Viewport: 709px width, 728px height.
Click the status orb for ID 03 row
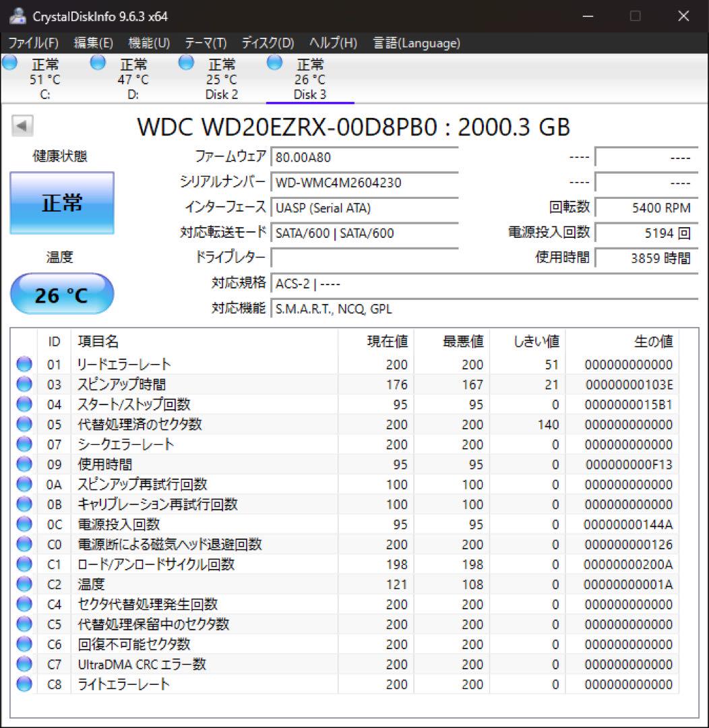[24, 384]
